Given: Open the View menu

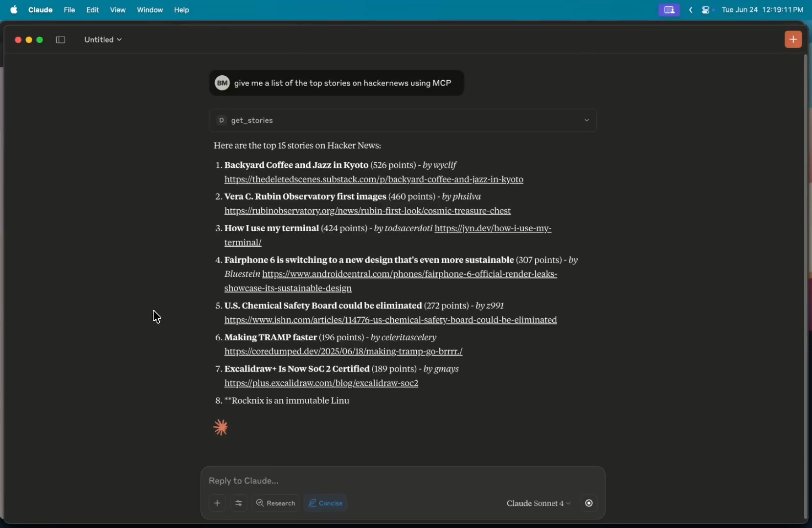Looking at the screenshot, I should tap(118, 10).
